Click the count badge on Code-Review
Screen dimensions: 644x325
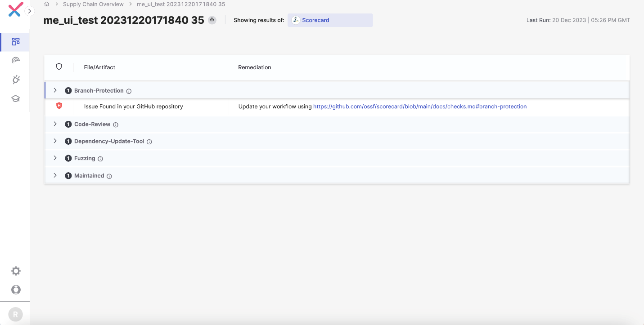pos(68,125)
